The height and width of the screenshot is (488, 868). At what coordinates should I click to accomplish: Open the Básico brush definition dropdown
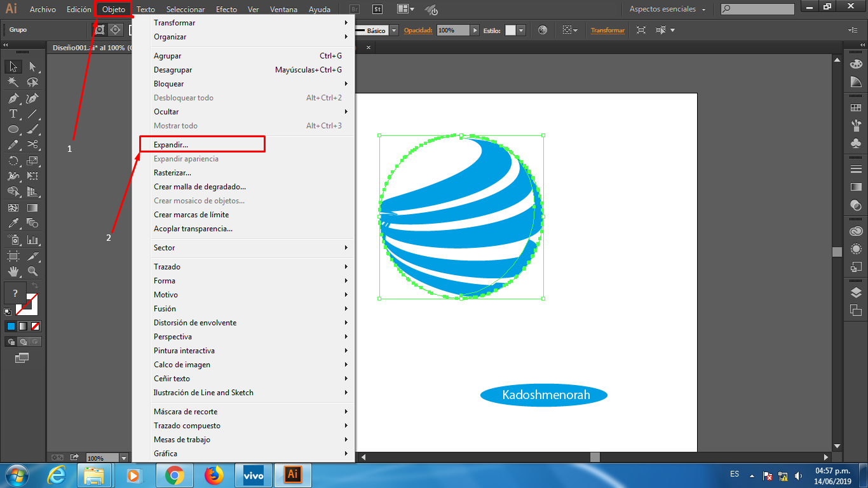tap(394, 30)
